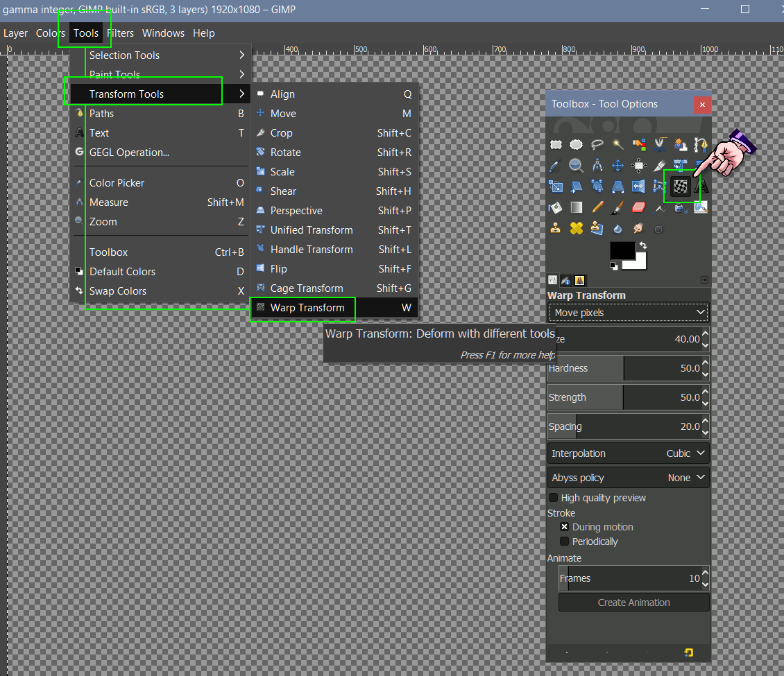
Task: Select the Paths tool icon in Toolbox
Action: point(701,145)
